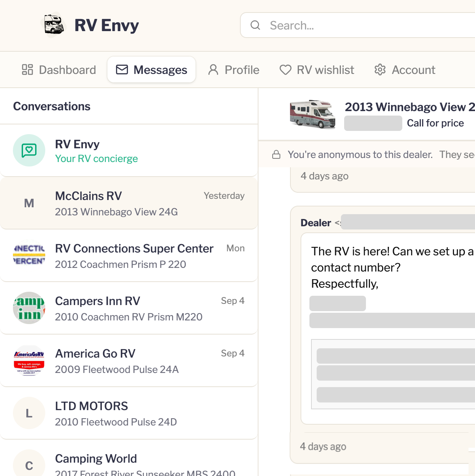Click the RV wishlist heart icon
This screenshot has height=476, width=475.
285,70
